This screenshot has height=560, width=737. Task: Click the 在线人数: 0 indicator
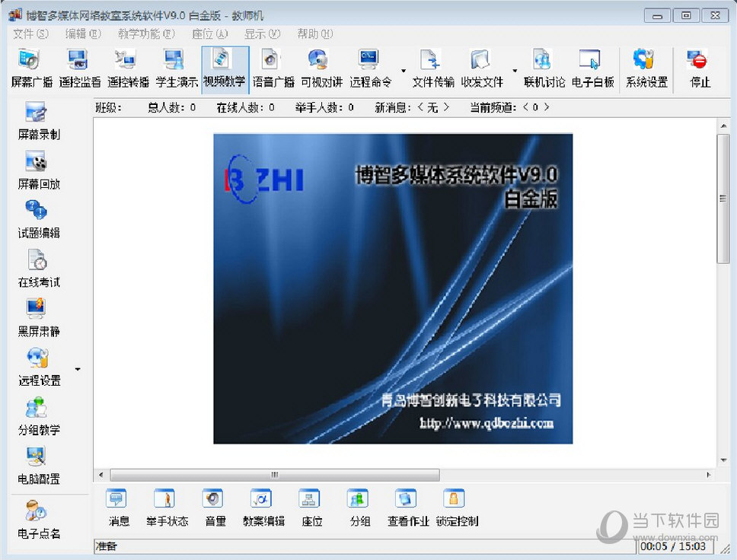click(x=245, y=107)
